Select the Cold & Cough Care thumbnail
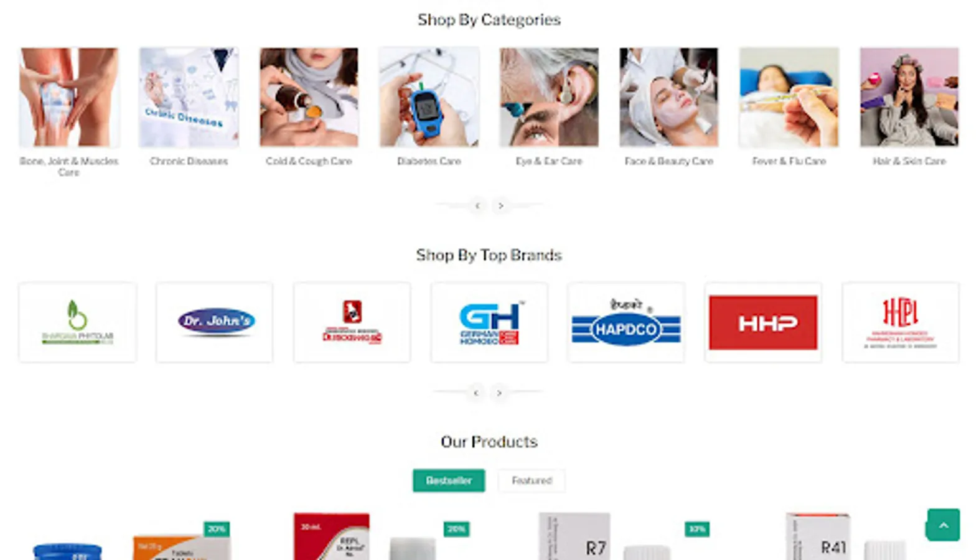Screen dimensions: 979x560 click(309, 97)
